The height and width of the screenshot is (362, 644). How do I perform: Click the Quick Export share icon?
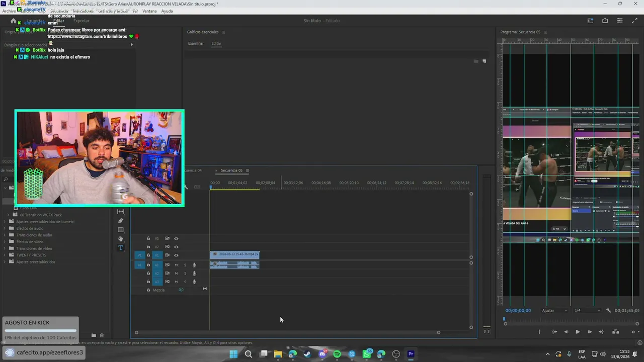[x=605, y=21]
